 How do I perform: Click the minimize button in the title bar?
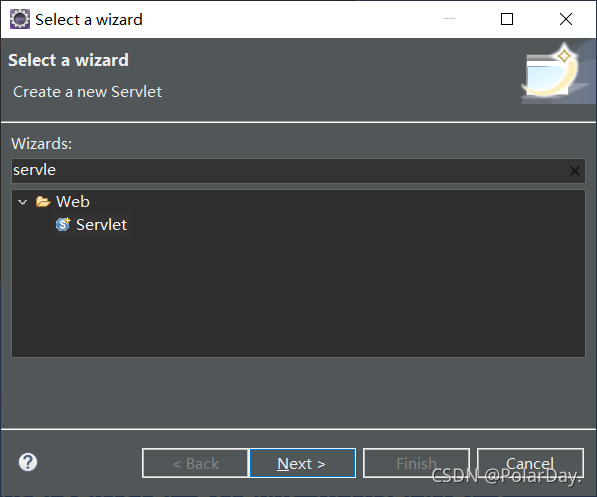449,19
